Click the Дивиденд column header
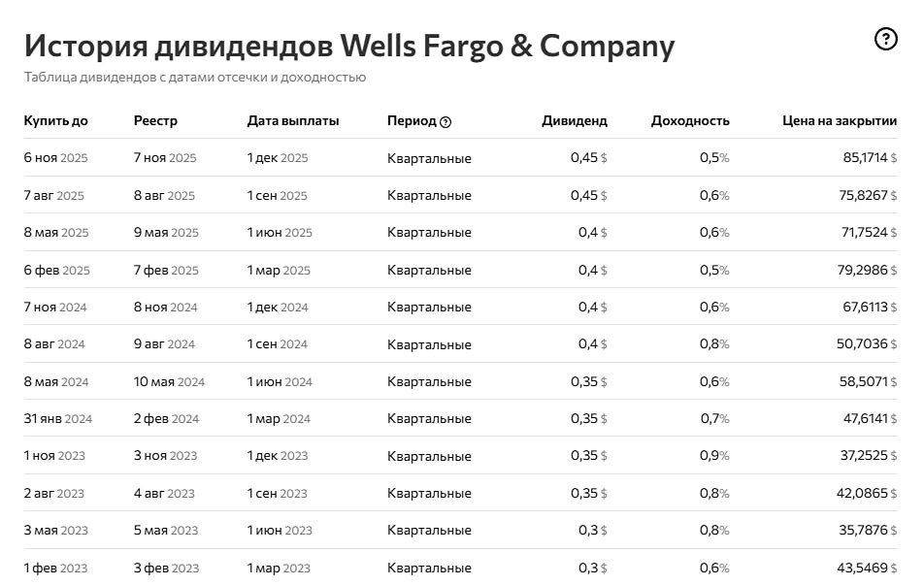 tap(575, 121)
